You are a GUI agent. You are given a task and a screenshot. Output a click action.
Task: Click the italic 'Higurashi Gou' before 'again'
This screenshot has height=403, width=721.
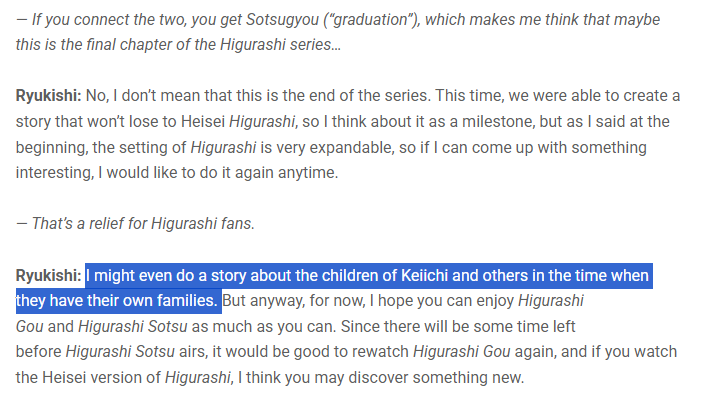tap(462, 351)
